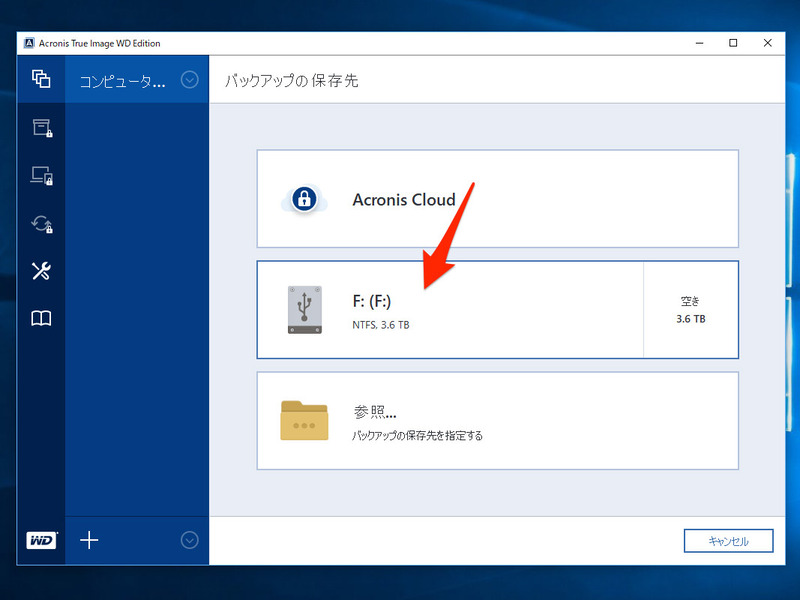Choose Acronis Cloud as backup destination
Image resolution: width=800 pixels, height=600 pixels.
tap(497, 198)
